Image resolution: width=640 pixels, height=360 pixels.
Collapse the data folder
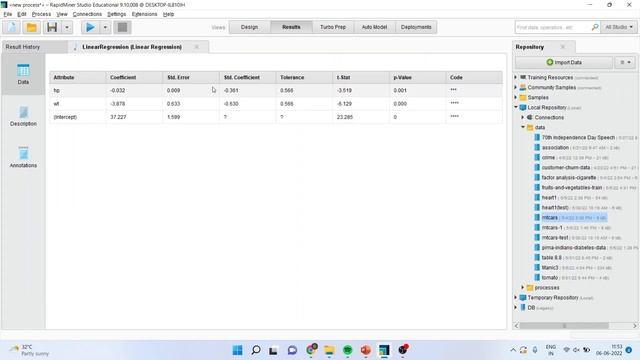pos(523,127)
